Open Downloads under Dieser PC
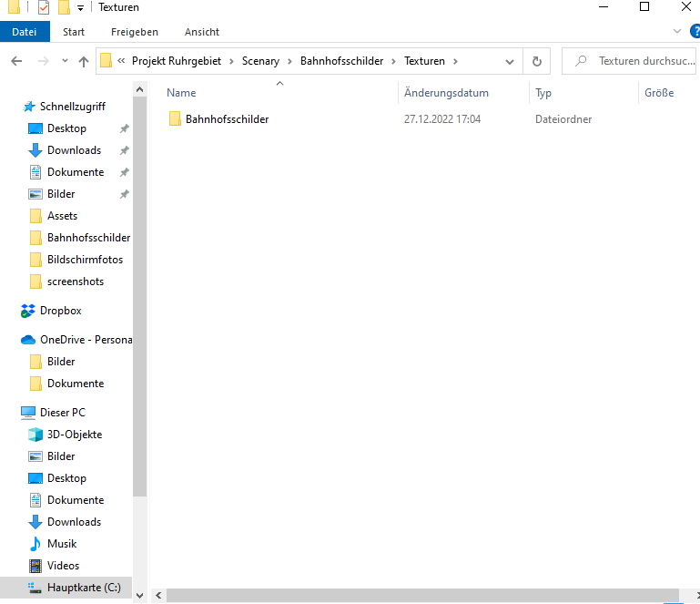The height and width of the screenshot is (604, 700). (x=74, y=522)
